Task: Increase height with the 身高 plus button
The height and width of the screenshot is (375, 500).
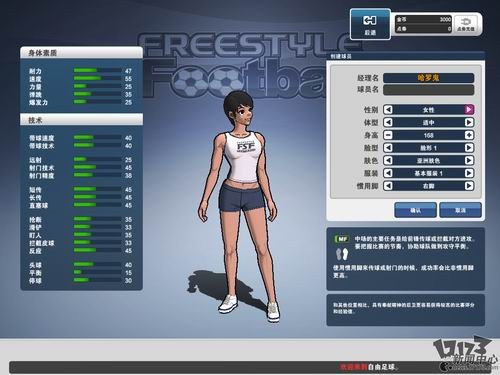Action: (469, 135)
